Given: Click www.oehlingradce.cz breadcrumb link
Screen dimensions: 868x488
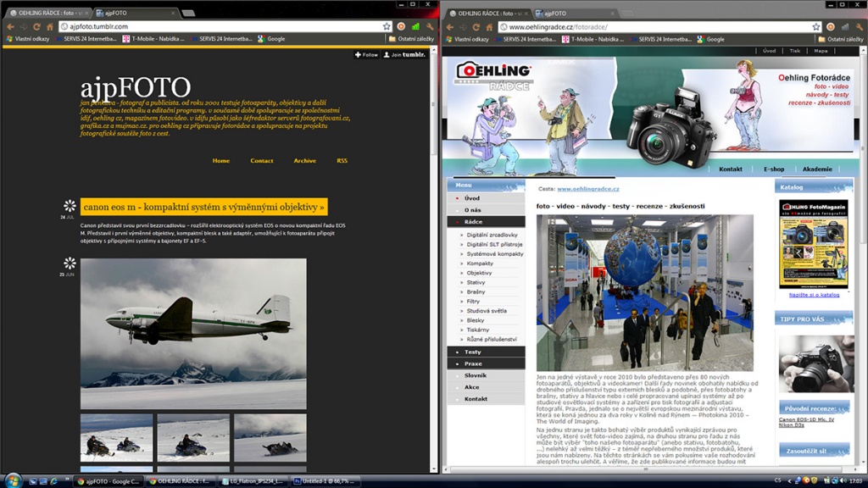Looking at the screenshot, I should (x=588, y=189).
